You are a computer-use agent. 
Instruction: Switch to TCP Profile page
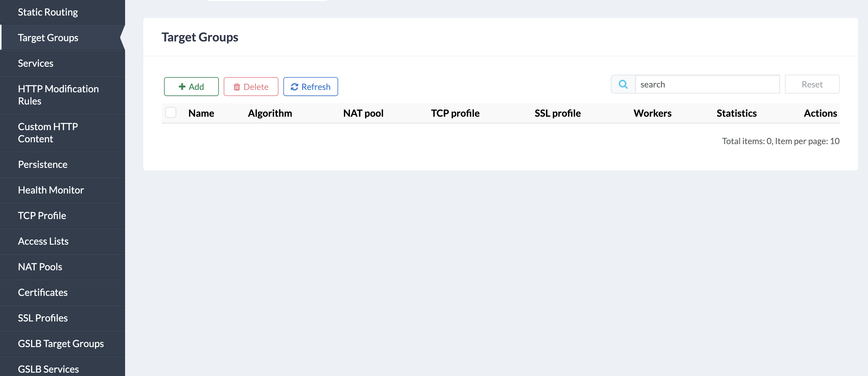[x=42, y=215]
